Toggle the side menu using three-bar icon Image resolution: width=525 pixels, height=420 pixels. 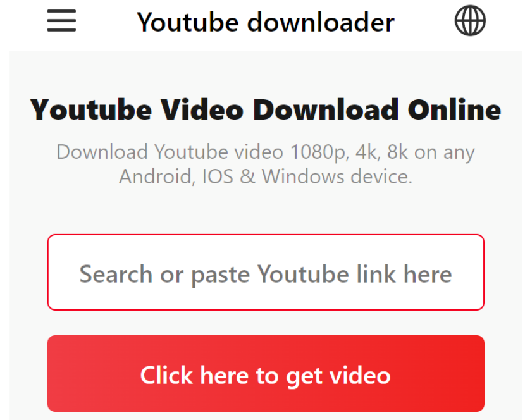click(x=61, y=21)
